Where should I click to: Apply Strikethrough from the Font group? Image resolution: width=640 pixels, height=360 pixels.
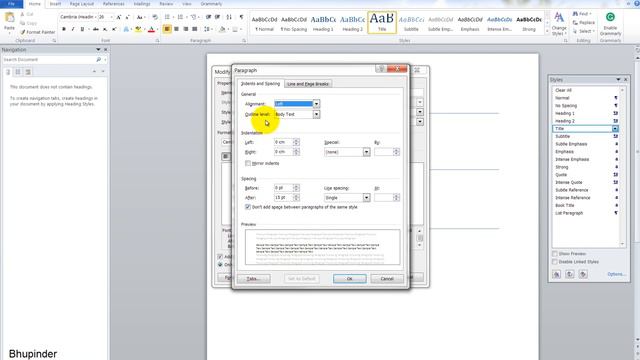[x=96, y=29]
